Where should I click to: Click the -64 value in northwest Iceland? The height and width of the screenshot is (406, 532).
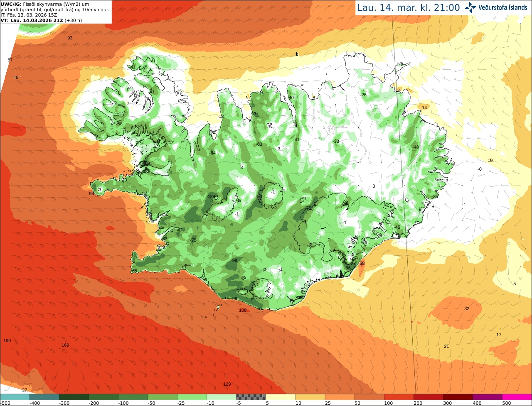tap(212, 153)
